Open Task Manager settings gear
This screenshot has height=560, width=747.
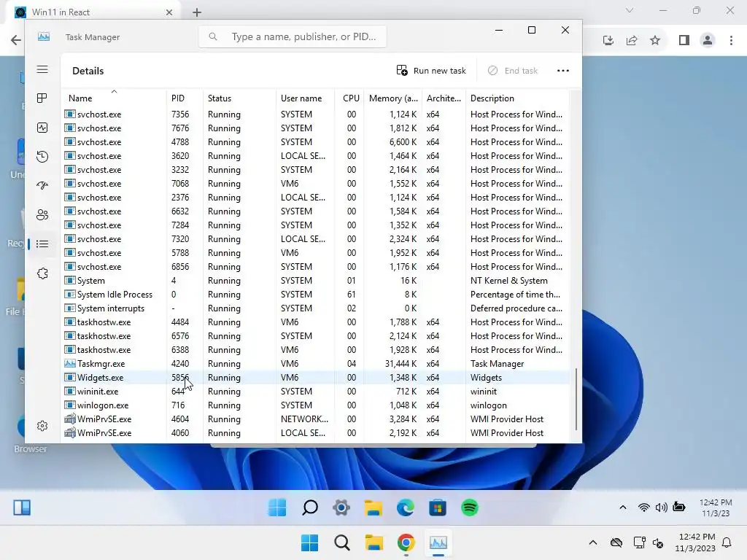click(42, 426)
